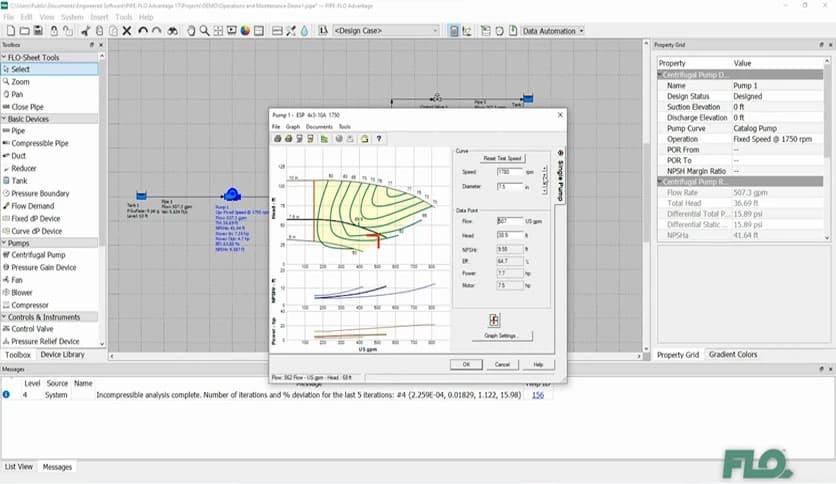Click the Property Grid vertical scrollbar
836x484 pixels.
(x=827, y=149)
